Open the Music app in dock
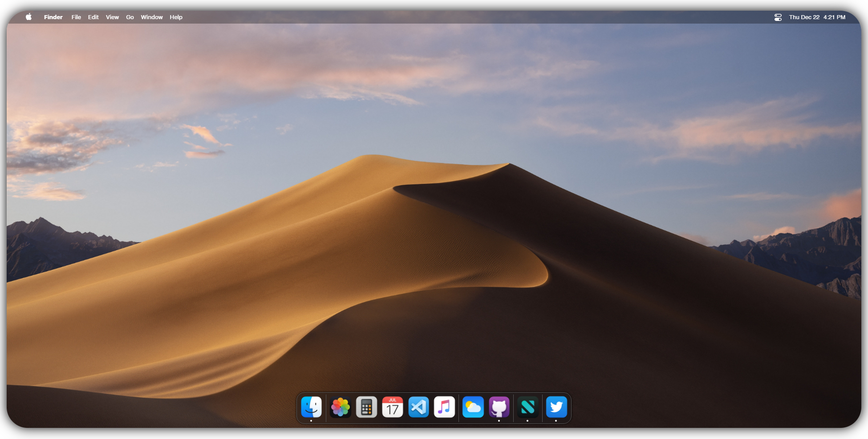 444,407
